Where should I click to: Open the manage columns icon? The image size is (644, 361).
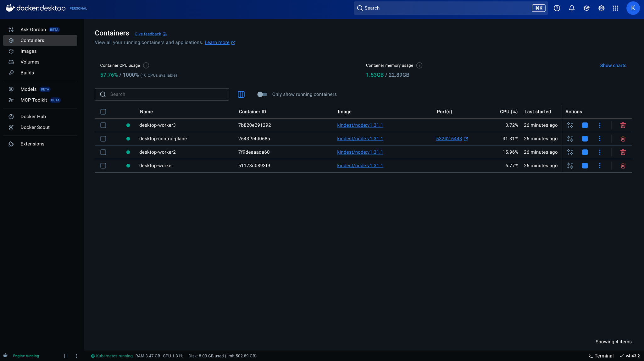pyautogui.click(x=241, y=94)
